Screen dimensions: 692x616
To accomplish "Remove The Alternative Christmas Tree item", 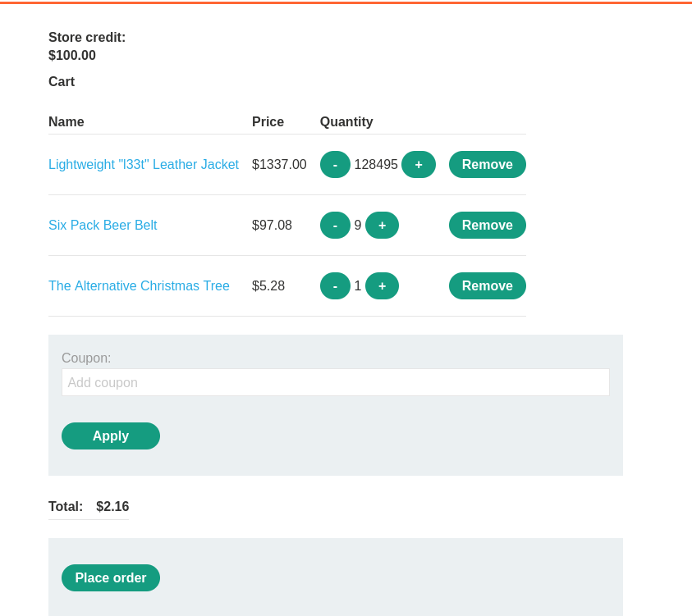I will (x=487, y=286).
